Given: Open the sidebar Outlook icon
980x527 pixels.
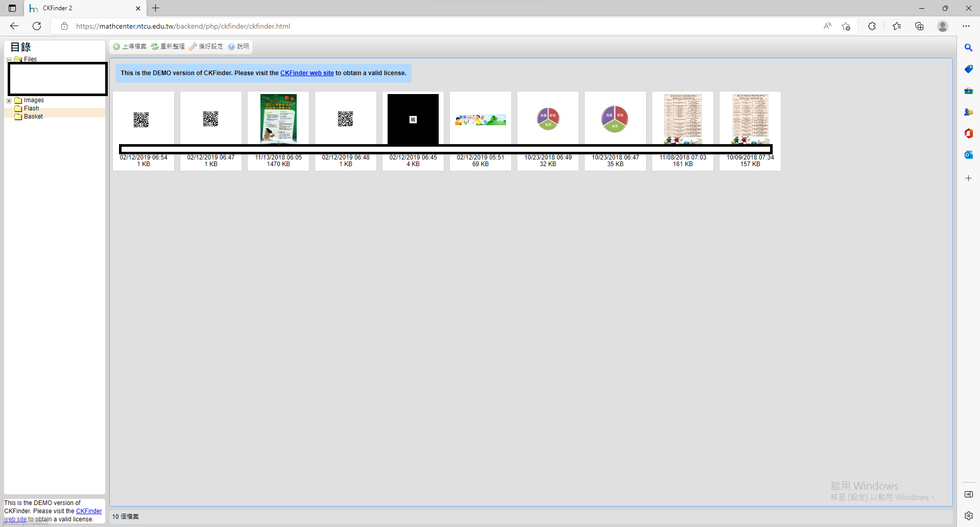Looking at the screenshot, I should click(x=968, y=155).
